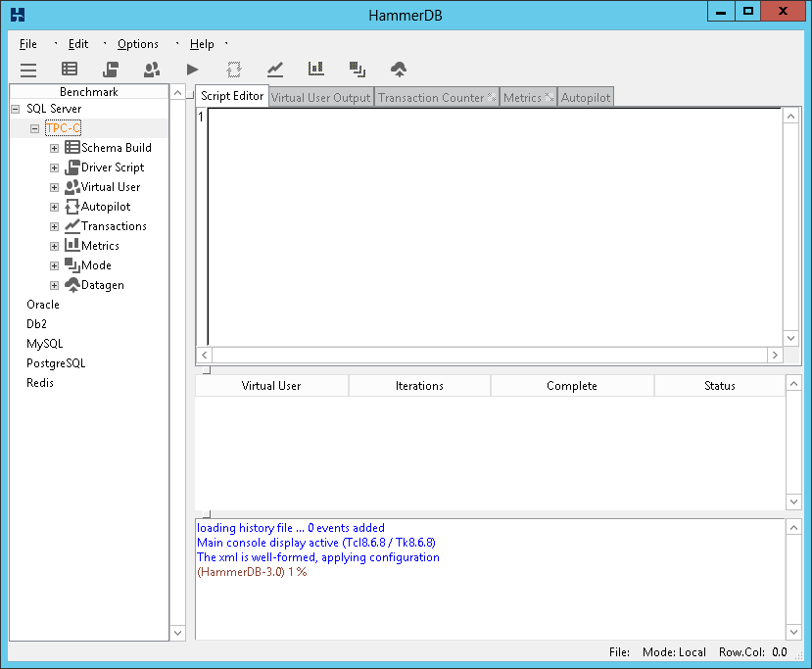Click the Metrics bar-chart toolbar icon
The width and height of the screenshot is (812, 669).
(316, 69)
